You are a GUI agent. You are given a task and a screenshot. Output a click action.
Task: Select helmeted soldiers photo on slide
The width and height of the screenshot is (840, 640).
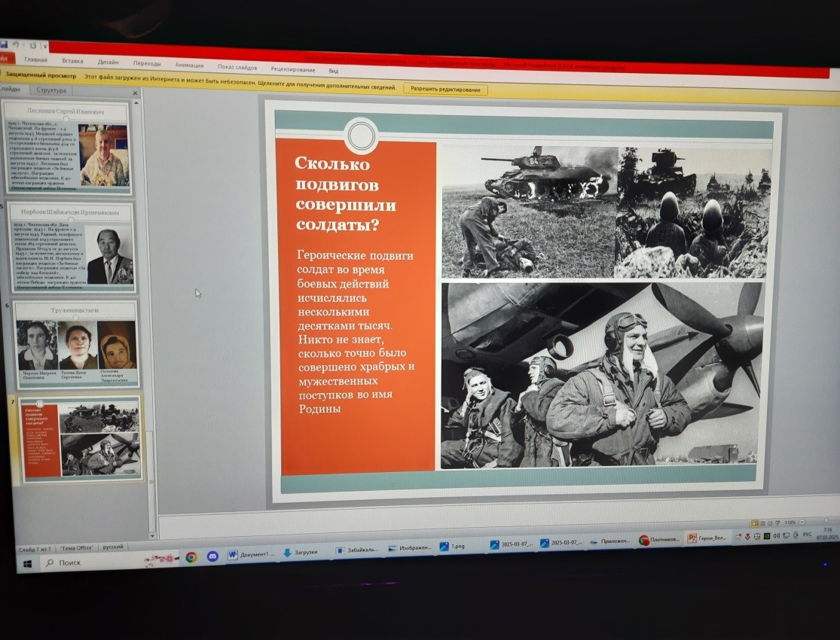point(695,212)
